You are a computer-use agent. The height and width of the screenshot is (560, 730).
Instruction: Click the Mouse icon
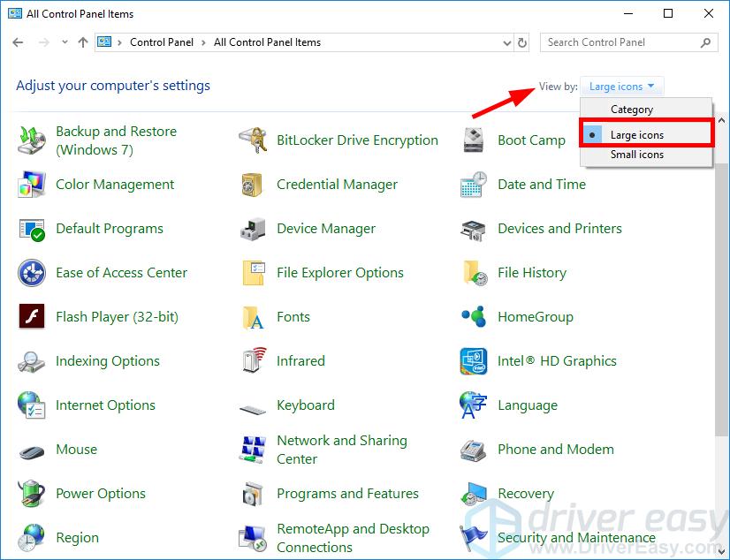pyautogui.click(x=32, y=451)
